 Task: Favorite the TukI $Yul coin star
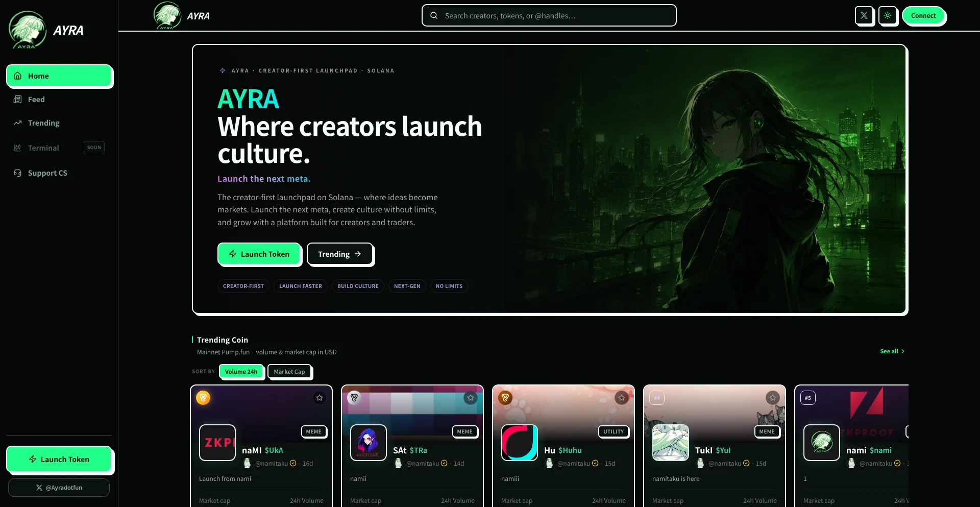pos(773,398)
